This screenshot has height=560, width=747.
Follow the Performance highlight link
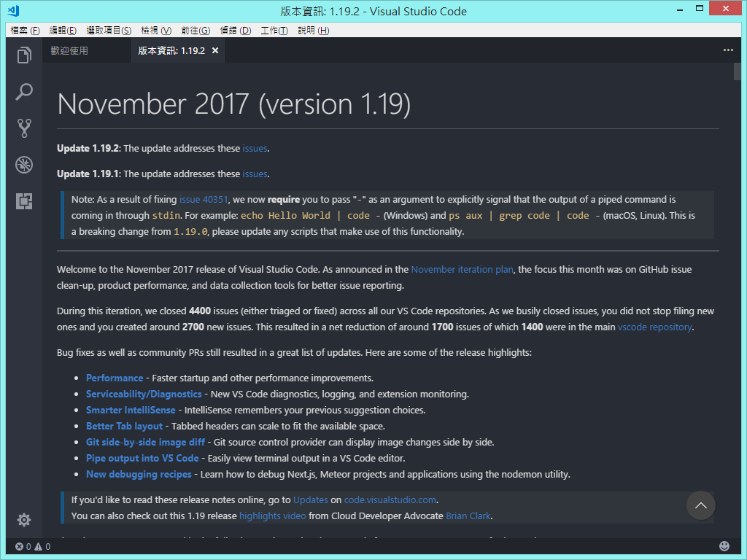(115, 378)
